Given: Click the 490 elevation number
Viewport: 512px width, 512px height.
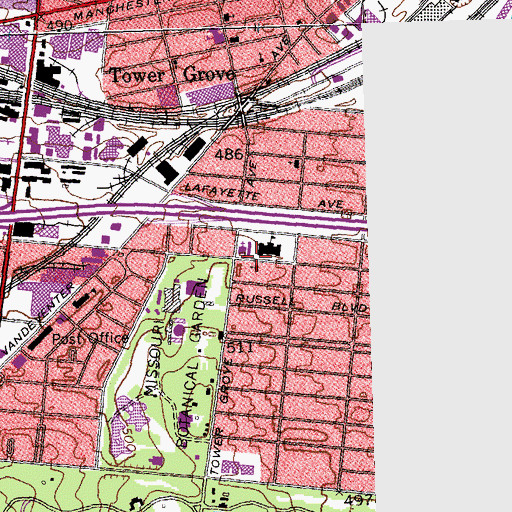Looking at the screenshot, I should coord(59,26).
